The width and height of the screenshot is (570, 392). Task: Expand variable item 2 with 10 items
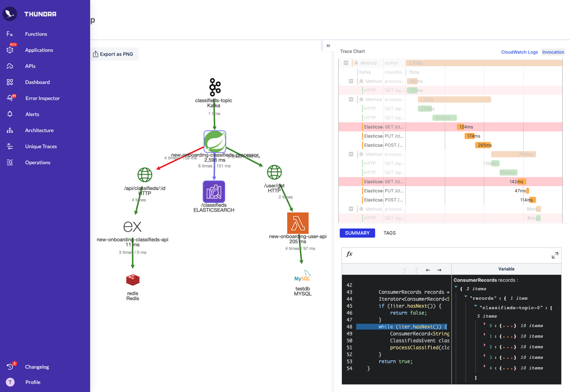[x=485, y=345]
